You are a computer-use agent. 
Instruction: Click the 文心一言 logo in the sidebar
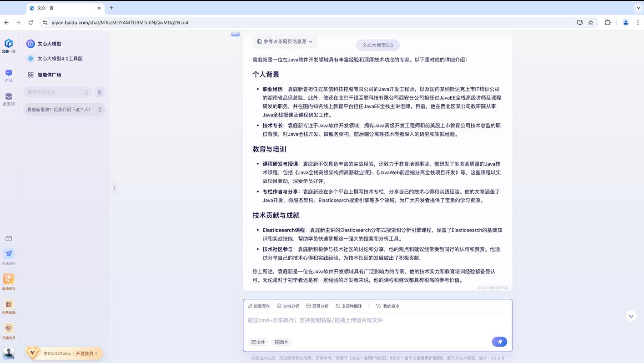9,45
